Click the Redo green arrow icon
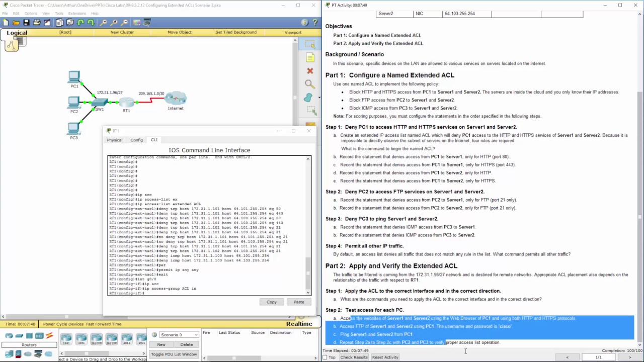This screenshot has width=644, height=362. [x=91, y=23]
